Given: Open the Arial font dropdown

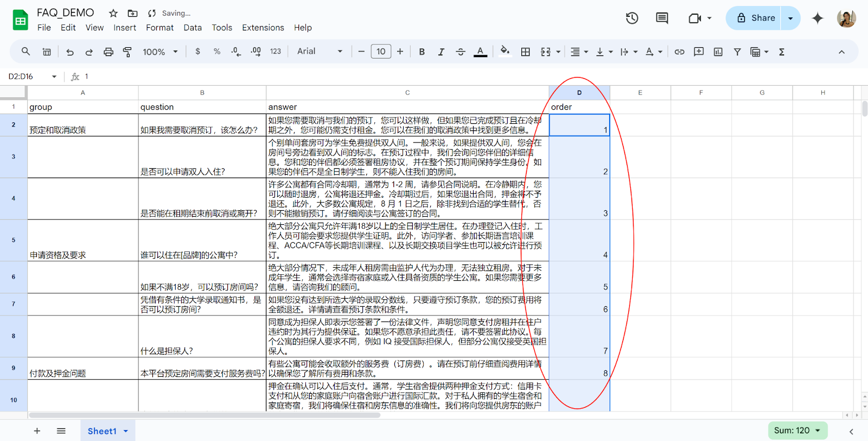Looking at the screenshot, I should 320,51.
